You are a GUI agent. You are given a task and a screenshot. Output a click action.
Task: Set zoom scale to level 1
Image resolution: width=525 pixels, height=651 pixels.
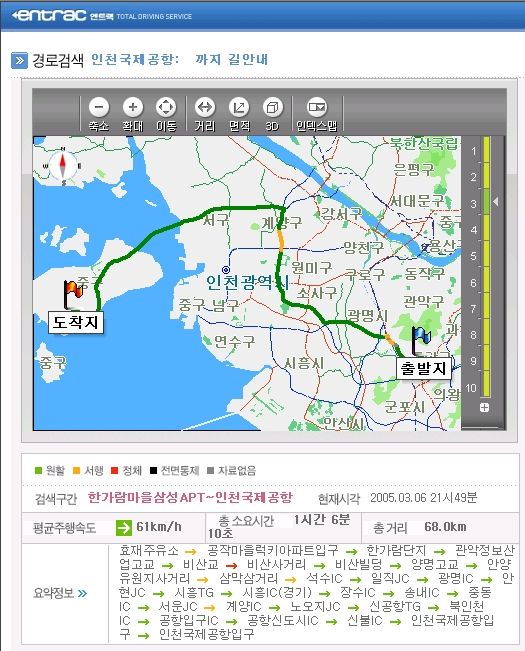pyautogui.click(x=474, y=151)
